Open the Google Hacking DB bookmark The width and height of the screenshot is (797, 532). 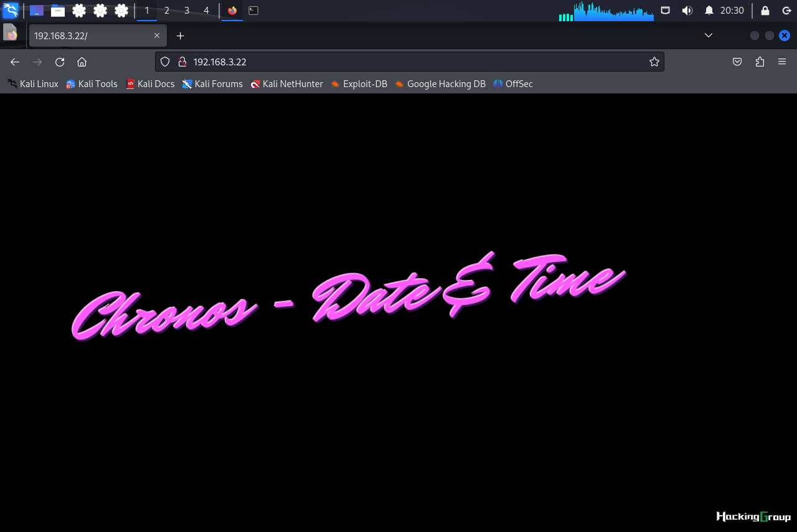pos(440,84)
